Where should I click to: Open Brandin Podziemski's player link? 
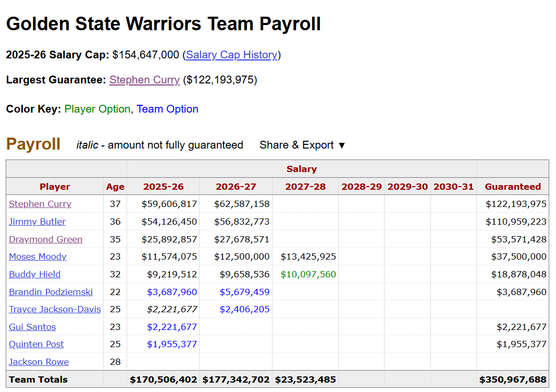51,292
